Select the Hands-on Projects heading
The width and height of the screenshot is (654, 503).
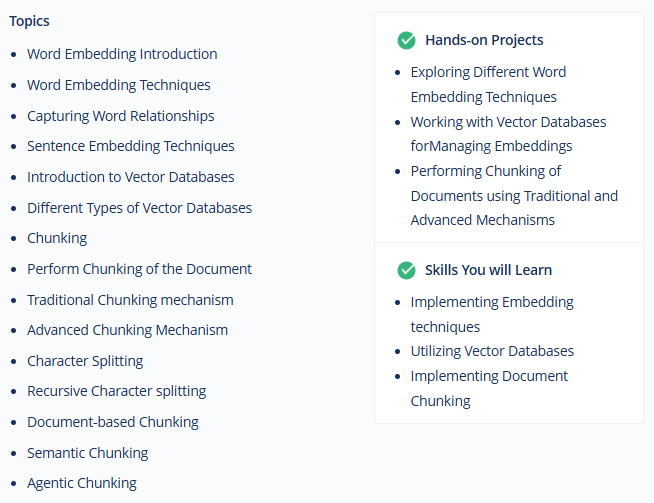click(x=484, y=40)
